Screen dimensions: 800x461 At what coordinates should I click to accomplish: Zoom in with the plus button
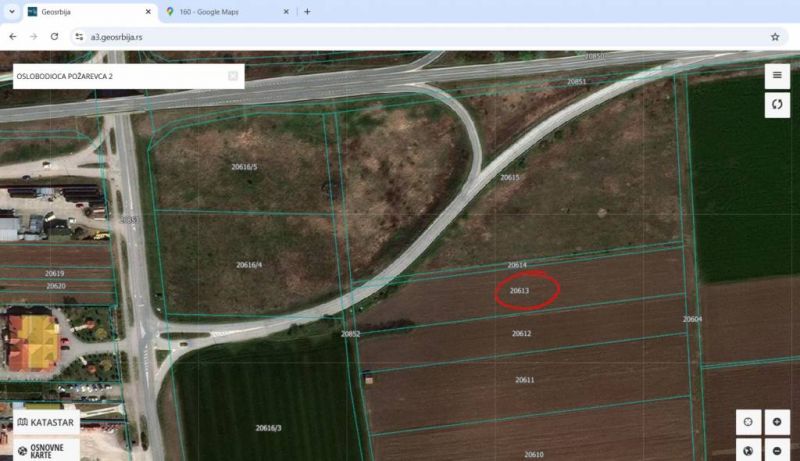pyautogui.click(x=777, y=422)
